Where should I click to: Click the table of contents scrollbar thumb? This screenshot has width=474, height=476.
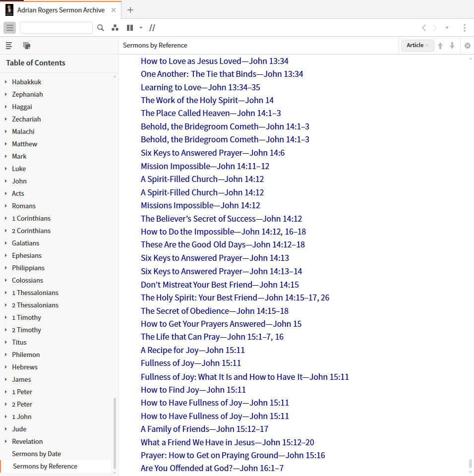[115, 433]
